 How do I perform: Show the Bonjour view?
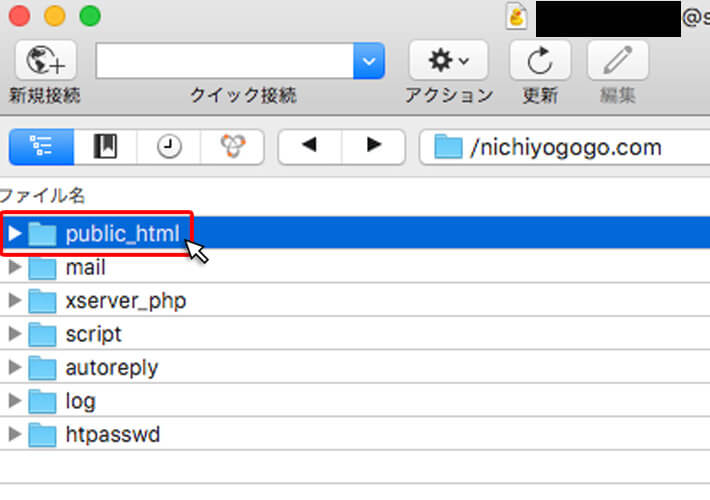(232, 147)
